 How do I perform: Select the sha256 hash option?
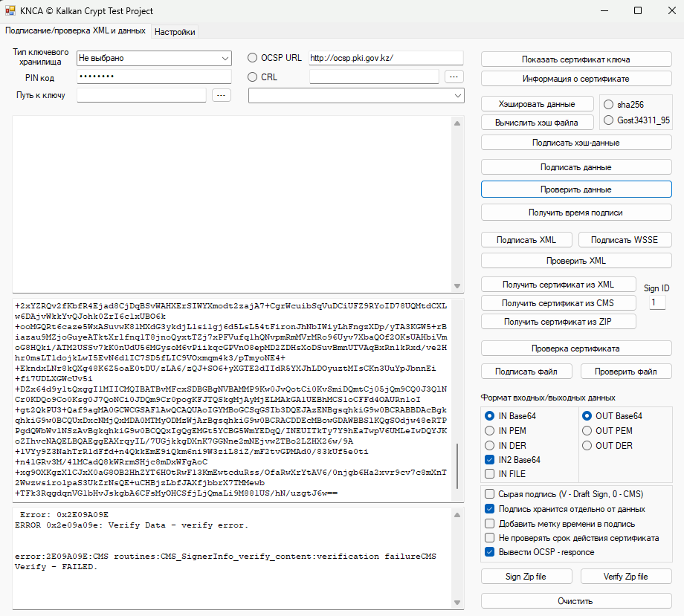(x=609, y=105)
